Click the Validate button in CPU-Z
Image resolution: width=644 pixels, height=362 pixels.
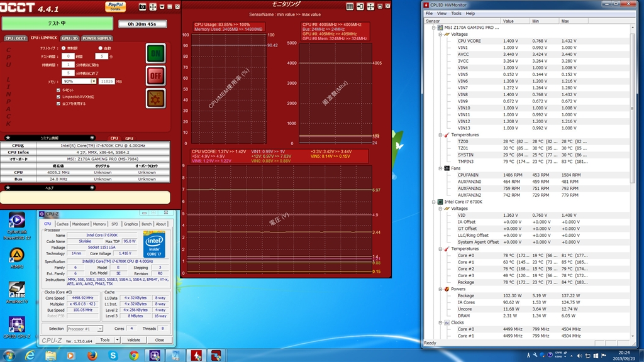coord(134,340)
